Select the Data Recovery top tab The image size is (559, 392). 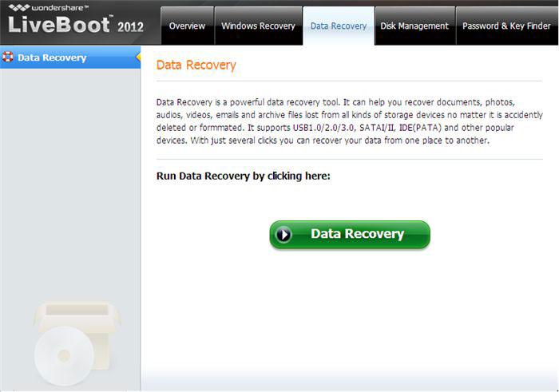pyautogui.click(x=339, y=26)
